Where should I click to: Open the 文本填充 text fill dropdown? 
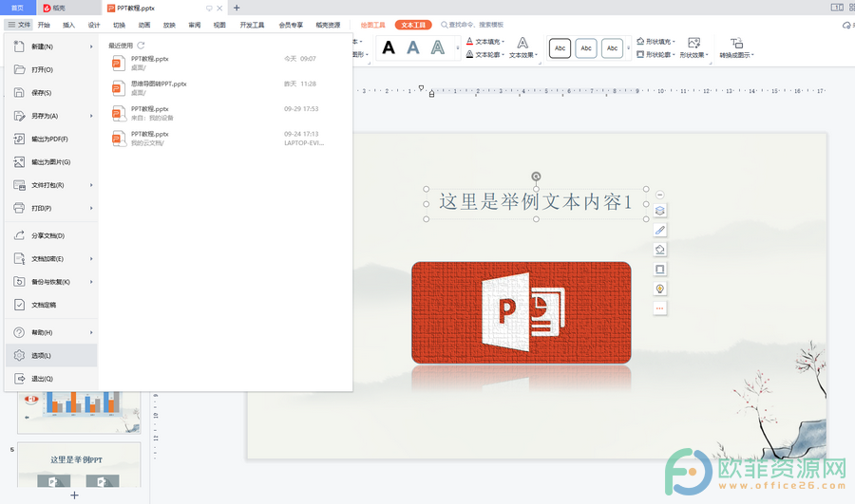[x=485, y=42]
